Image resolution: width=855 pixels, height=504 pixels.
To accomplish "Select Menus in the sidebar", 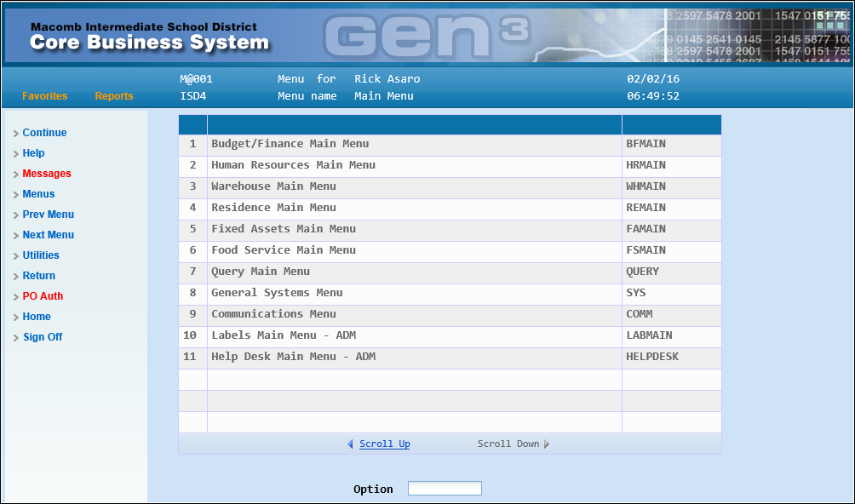I will tap(38, 194).
